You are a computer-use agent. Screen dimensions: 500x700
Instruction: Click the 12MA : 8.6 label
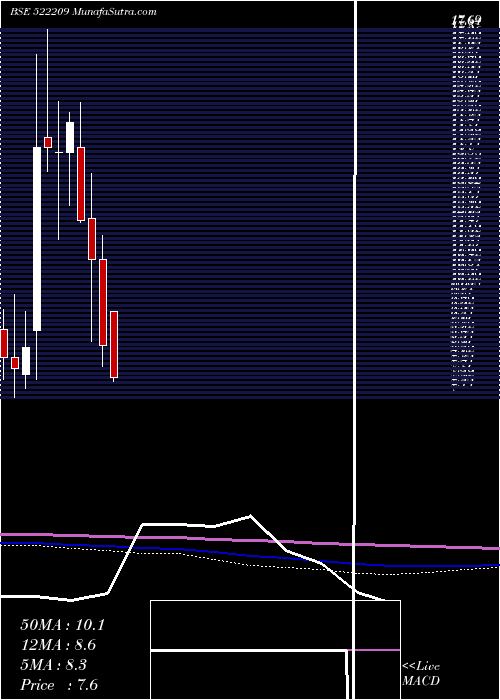pyautogui.click(x=58, y=645)
